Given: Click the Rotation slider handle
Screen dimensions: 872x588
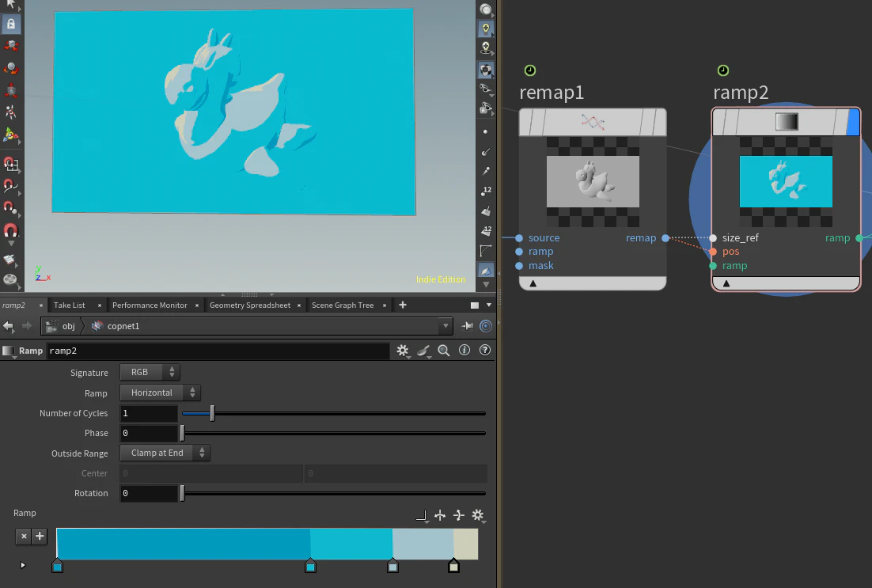Looking at the screenshot, I should [x=182, y=493].
